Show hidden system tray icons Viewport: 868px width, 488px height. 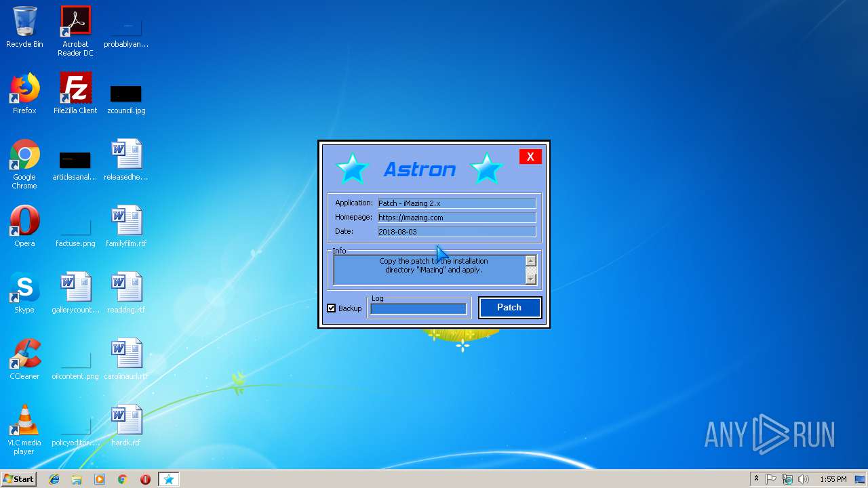pos(756,479)
